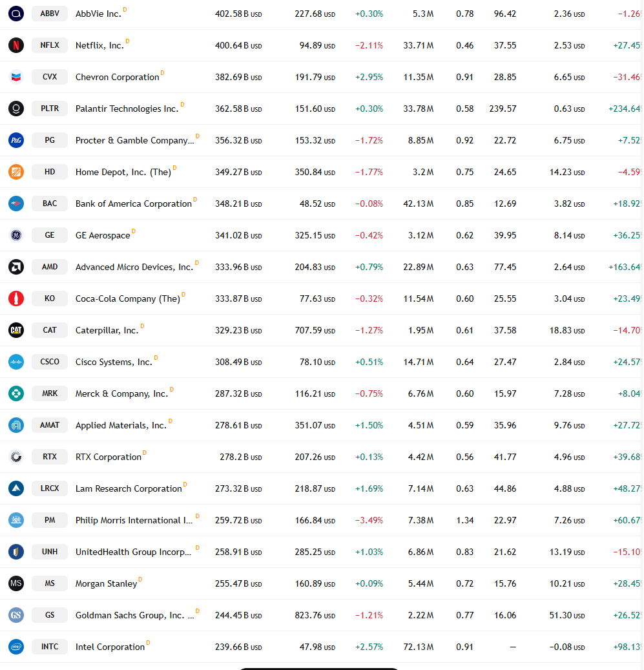Click GE Aerospace market cap 341.02 B USD
This screenshot has width=644, height=670.
pyautogui.click(x=238, y=235)
